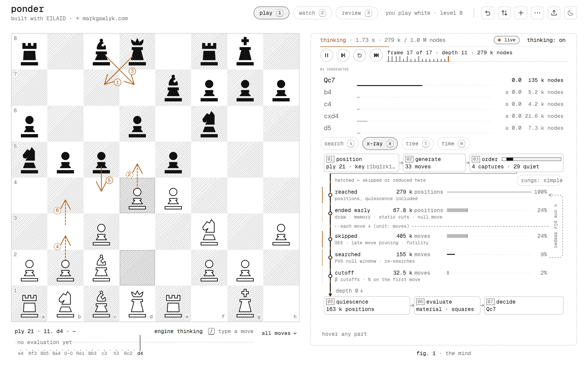Image resolution: width=588 pixels, height=368 pixels.
Task: Select the white rook on e1
Action: click(173, 306)
